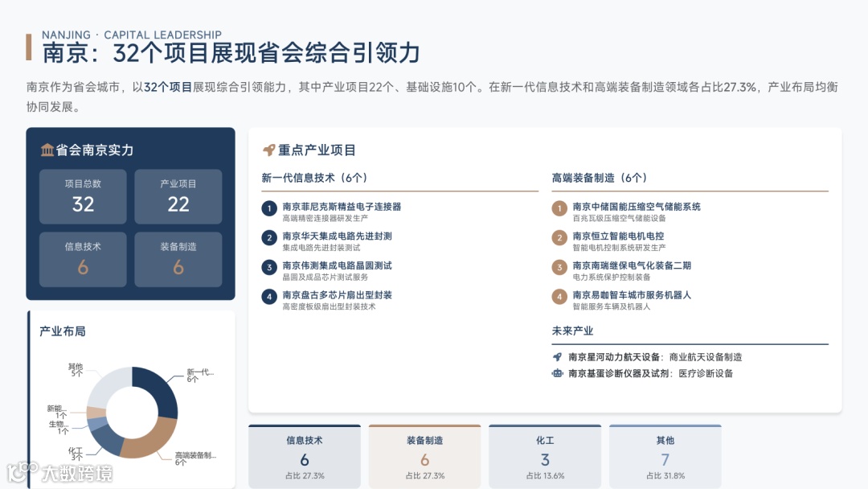
Task: Click the subtitle 电力系统保护控制装备
Action: 611,277
